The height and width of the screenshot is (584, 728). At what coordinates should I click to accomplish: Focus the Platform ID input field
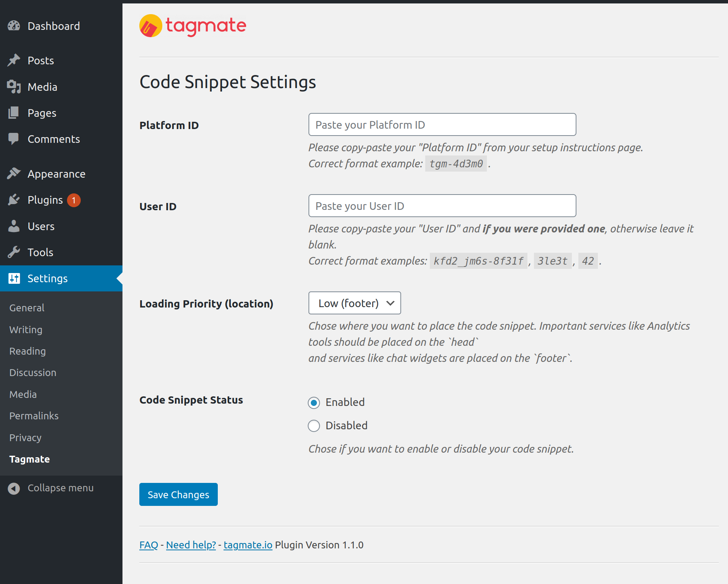pos(442,124)
